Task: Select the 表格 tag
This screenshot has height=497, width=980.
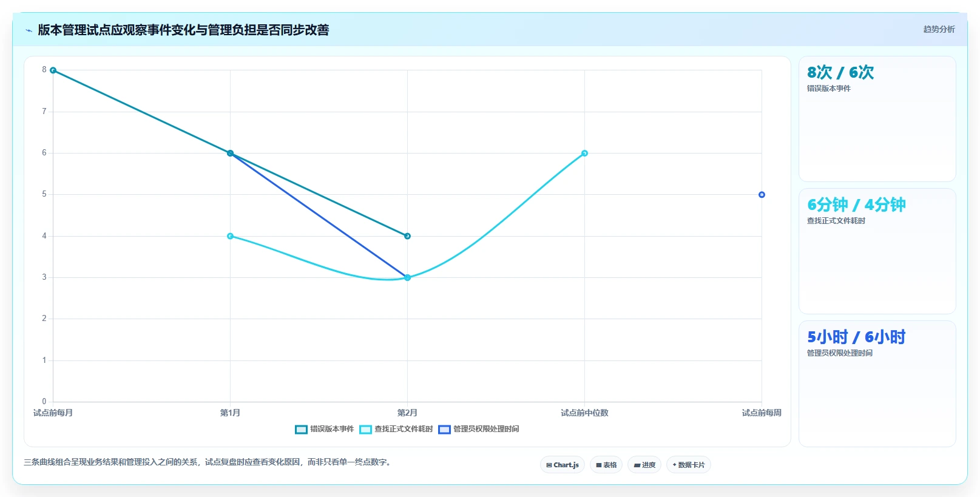Action: tap(606, 465)
